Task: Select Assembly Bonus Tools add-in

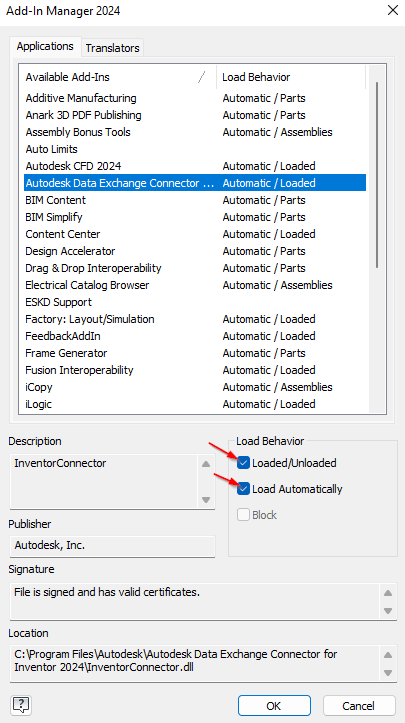Action: (195, 132)
